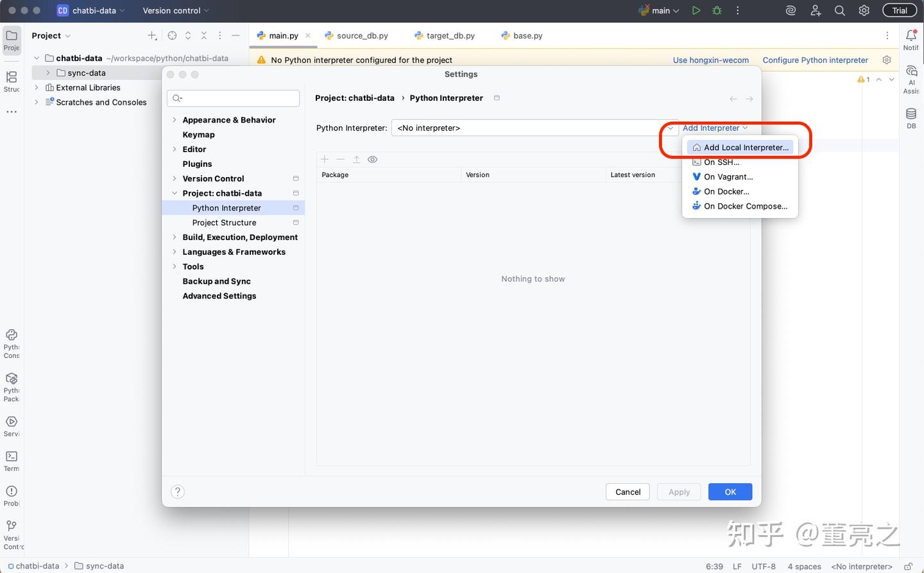
Task: Open the Database tool window
Action: [x=911, y=118]
